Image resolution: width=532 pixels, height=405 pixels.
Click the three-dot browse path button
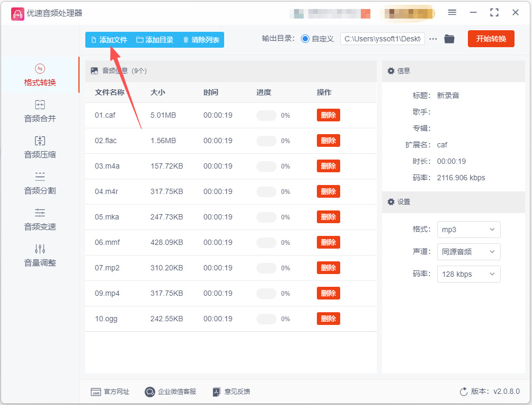(433, 39)
